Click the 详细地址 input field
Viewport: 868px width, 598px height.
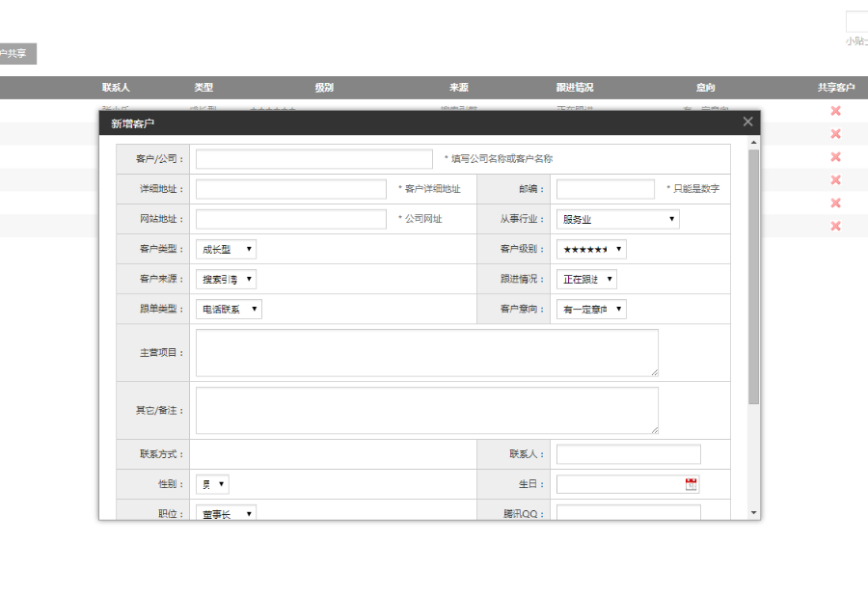pyautogui.click(x=290, y=189)
